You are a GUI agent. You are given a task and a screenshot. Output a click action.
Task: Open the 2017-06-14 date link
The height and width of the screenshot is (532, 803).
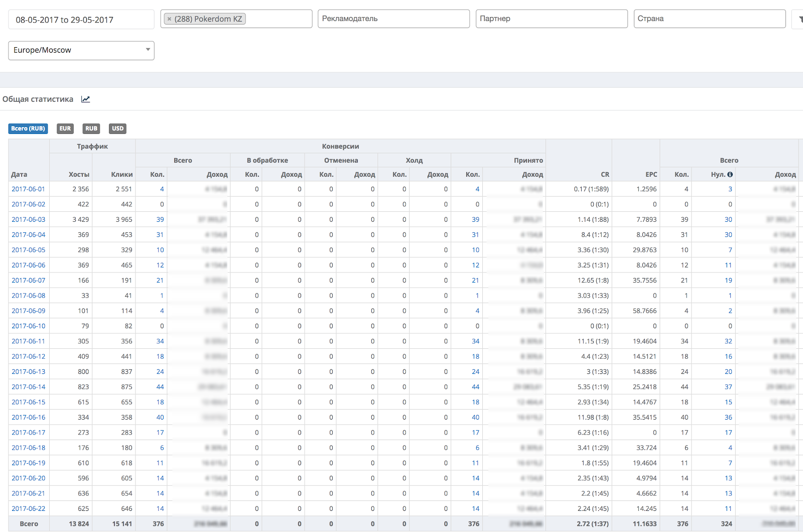[28, 387]
